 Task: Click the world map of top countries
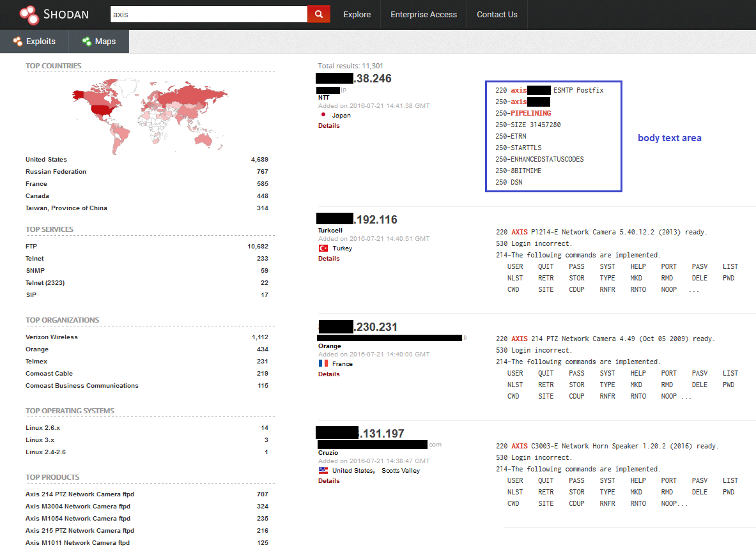(150, 116)
